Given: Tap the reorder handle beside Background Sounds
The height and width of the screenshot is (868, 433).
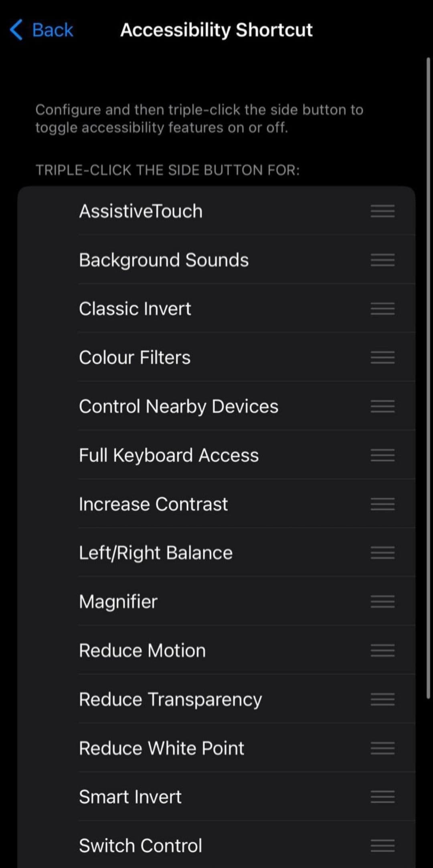Looking at the screenshot, I should point(382,260).
